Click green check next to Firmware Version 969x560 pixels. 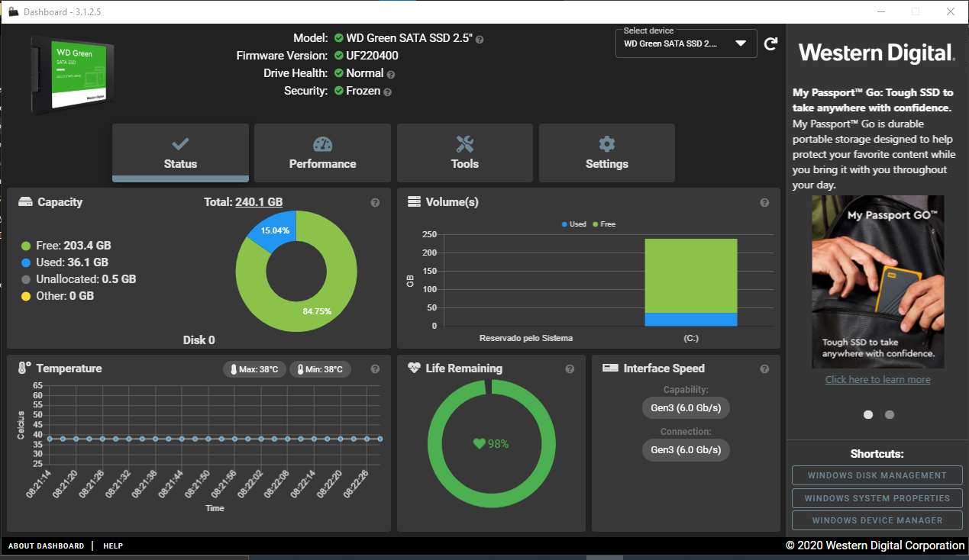pos(338,55)
